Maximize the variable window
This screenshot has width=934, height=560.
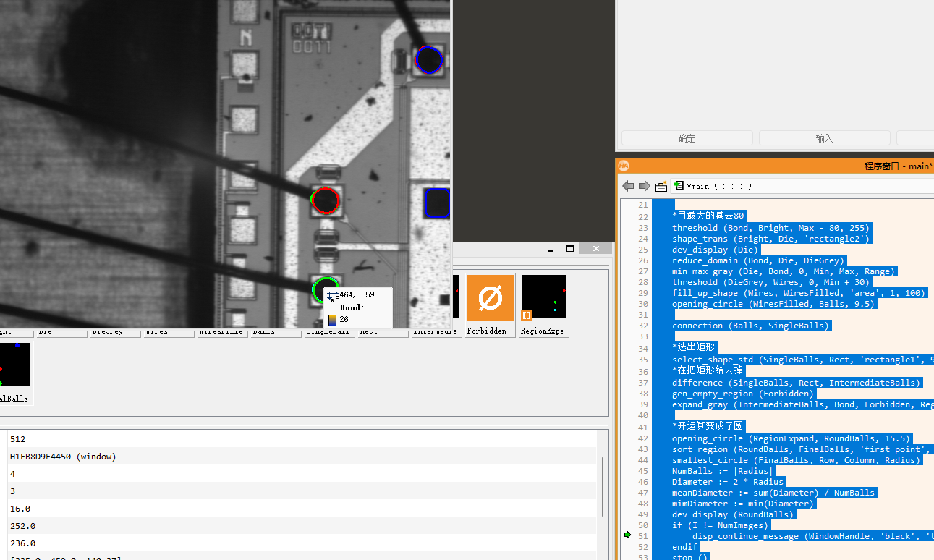tap(570, 249)
